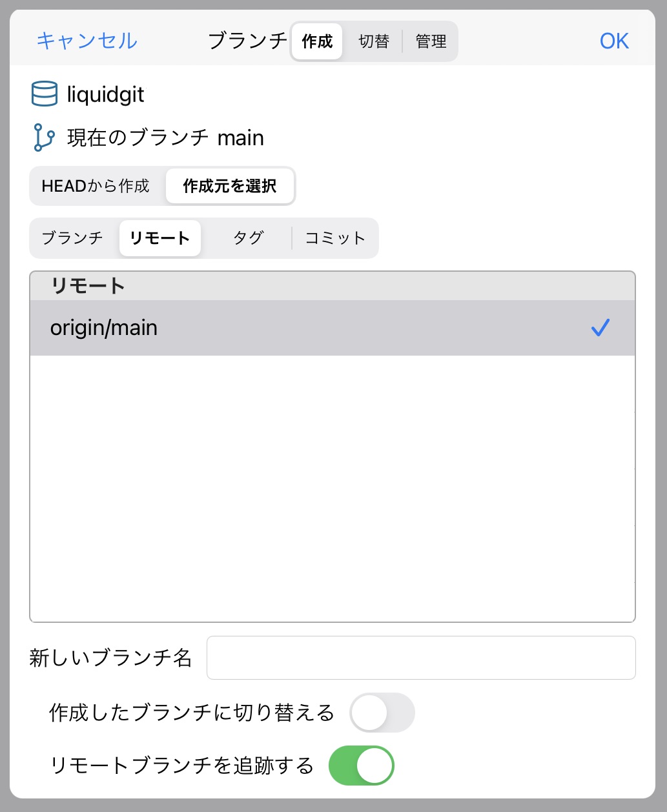Show the コミット source list

335,238
